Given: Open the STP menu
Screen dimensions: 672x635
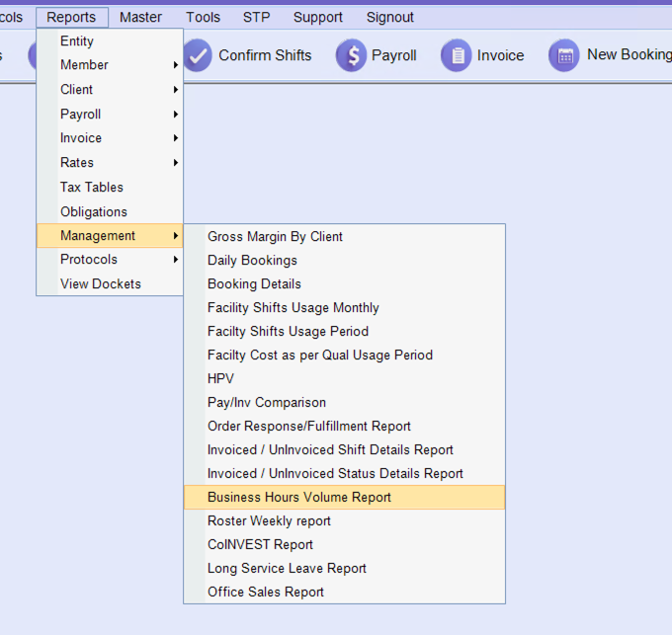Looking at the screenshot, I should 256,17.
